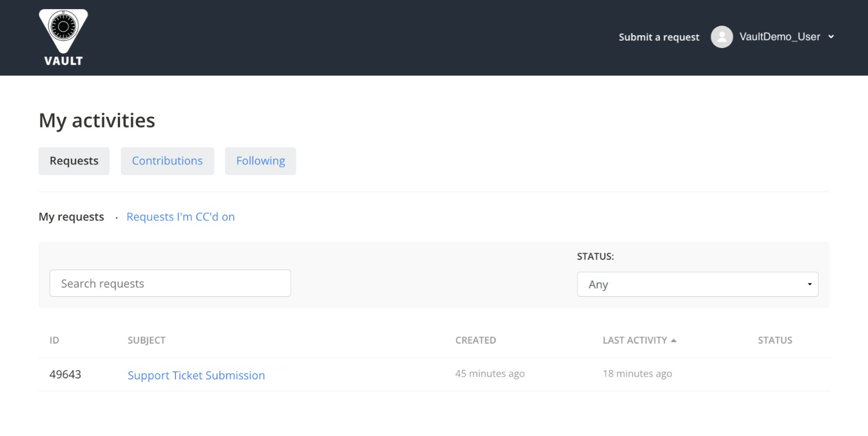Click the '45 minutes ago' created value
This screenshot has height=436, width=868.
(490, 374)
